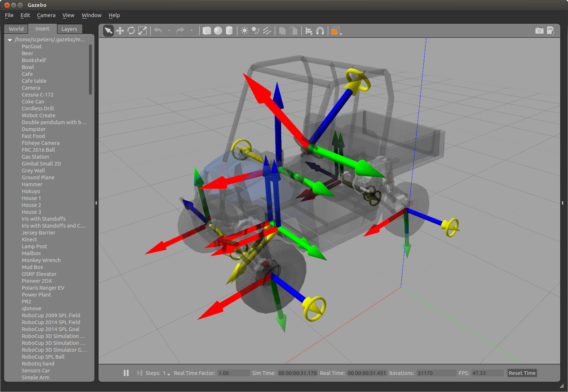
Task: Select Robotiq hand model
Action: pyautogui.click(x=38, y=364)
